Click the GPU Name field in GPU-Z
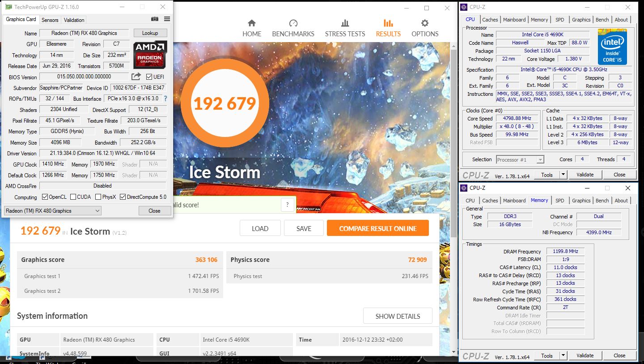This screenshot has height=364, width=644. click(x=84, y=33)
